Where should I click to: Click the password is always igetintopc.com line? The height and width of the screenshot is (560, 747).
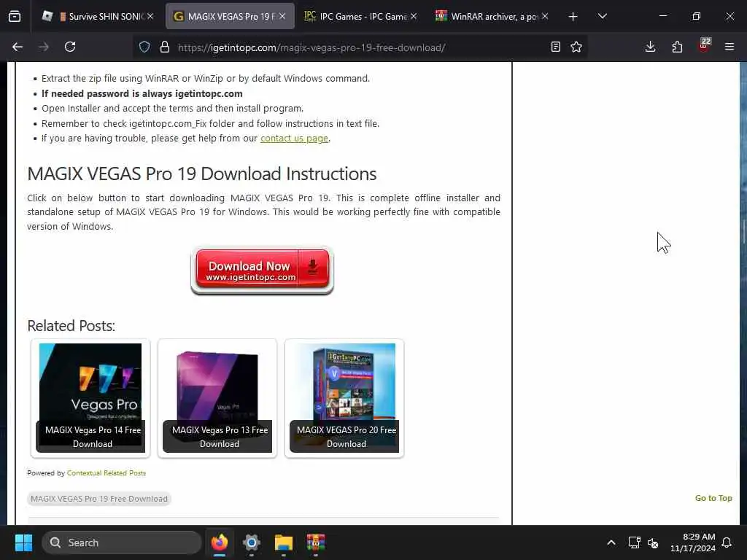coord(142,93)
